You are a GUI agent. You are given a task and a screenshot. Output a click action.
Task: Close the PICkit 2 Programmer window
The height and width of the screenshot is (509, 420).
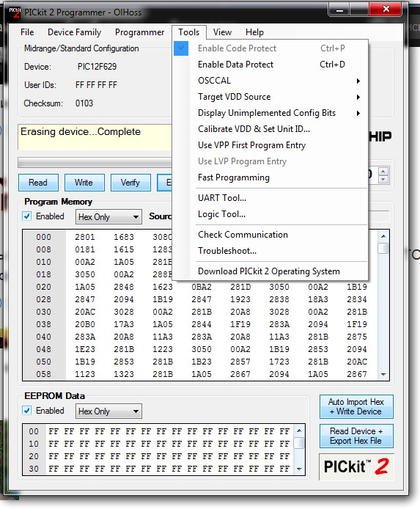pos(386,9)
